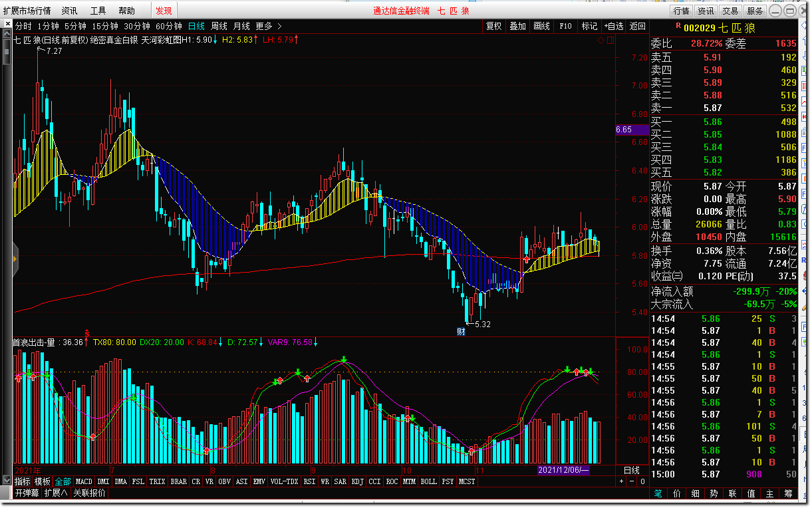Switch to the 模板 template tab
The image size is (812, 508).
pos(43,481)
